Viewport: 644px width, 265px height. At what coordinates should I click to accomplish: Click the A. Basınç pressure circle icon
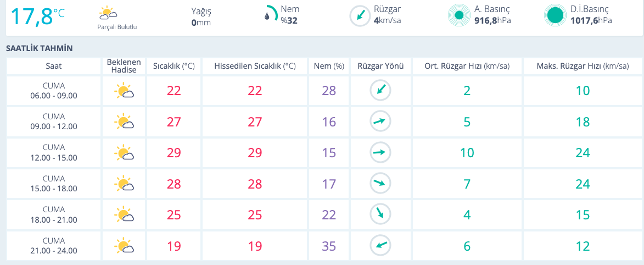[x=458, y=15]
